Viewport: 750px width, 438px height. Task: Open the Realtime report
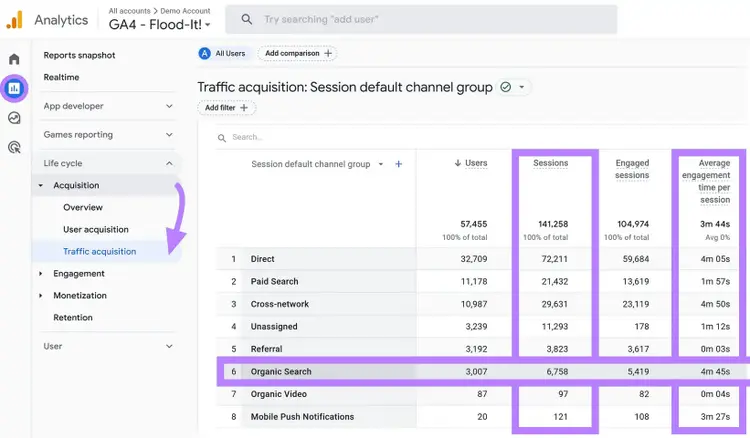[x=61, y=77]
